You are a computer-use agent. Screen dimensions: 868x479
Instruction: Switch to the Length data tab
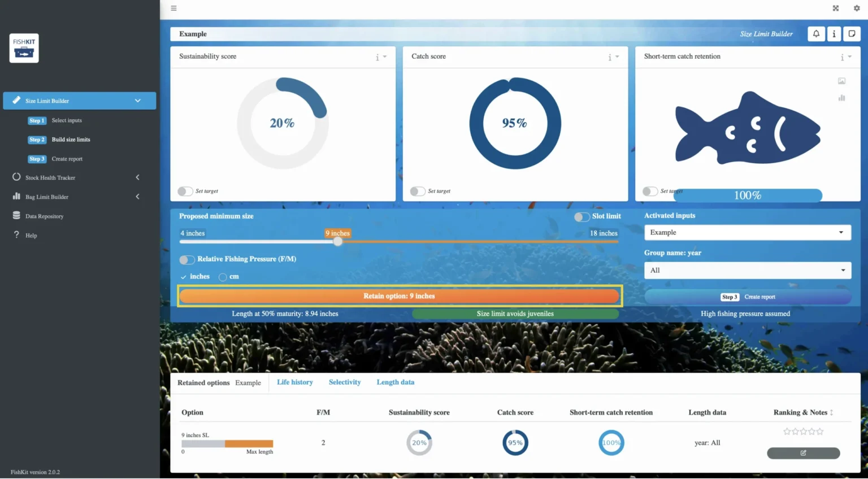(x=396, y=382)
